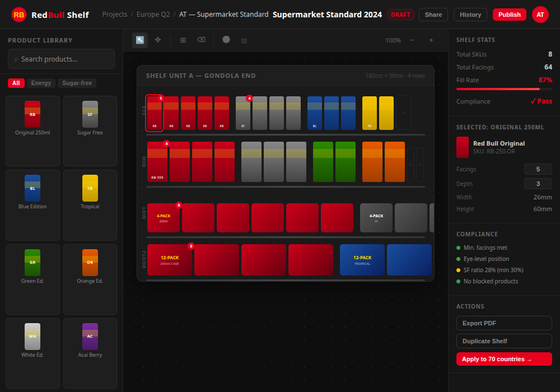Image resolution: width=560 pixels, height=392 pixels.
Task: Click the first SF can on eye row
Action: pyautogui.click(x=243, y=113)
